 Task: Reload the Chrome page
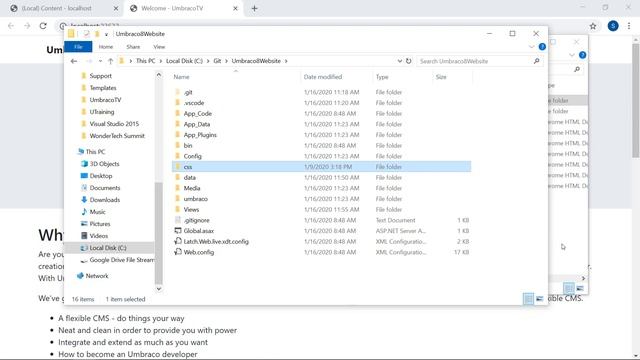[x=43, y=26]
